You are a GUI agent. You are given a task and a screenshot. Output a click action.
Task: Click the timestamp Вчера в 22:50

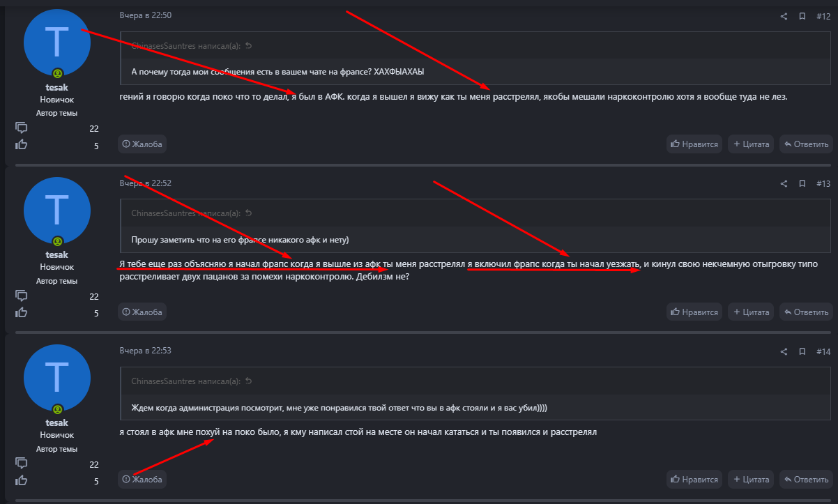coord(145,15)
